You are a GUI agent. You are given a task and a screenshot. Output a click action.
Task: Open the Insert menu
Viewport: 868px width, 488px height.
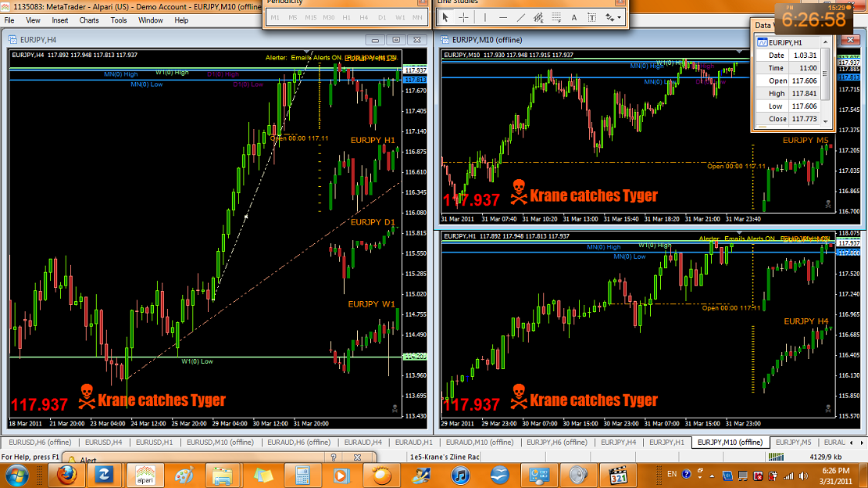click(x=60, y=20)
